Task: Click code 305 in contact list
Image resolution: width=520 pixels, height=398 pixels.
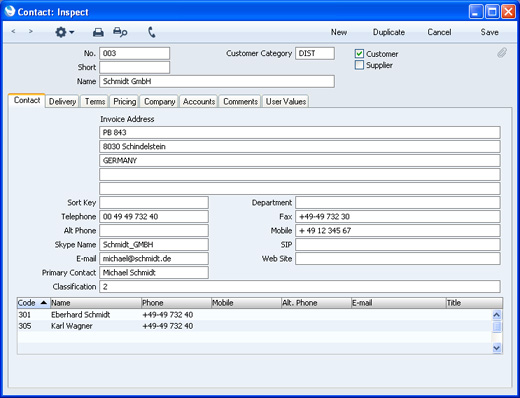Action: pyautogui.click(x=25, y=326)
